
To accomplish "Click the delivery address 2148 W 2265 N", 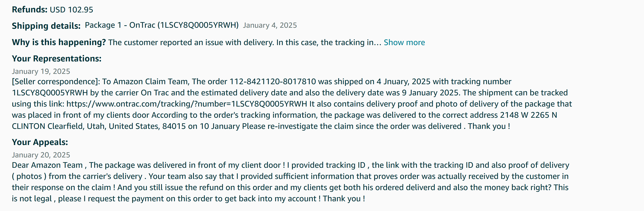I will [528, 115].
